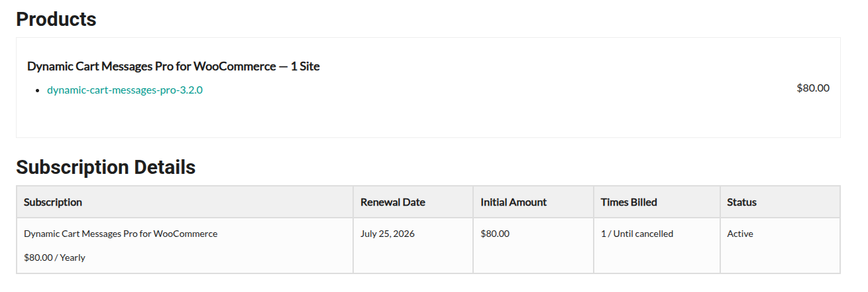This screenshot has width=868, height=292.
Task: Click the '1 Site' license text
Action: 305,66
